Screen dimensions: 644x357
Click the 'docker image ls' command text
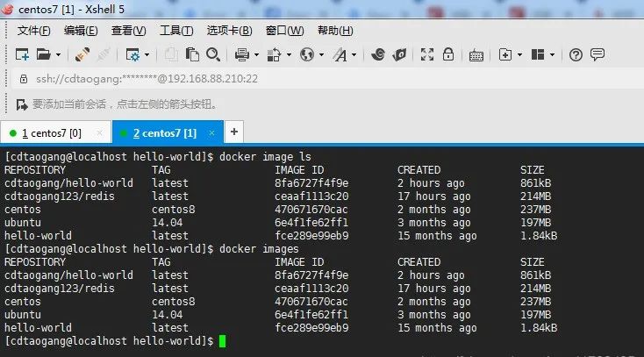coord(265,157)
